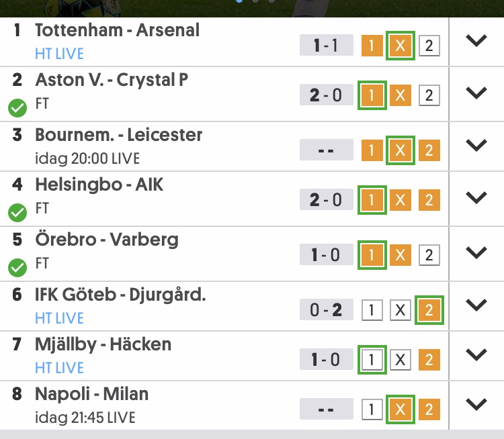
Task: Toggle 2 pick for Örebro - Varberg
Action: [429, 255]
